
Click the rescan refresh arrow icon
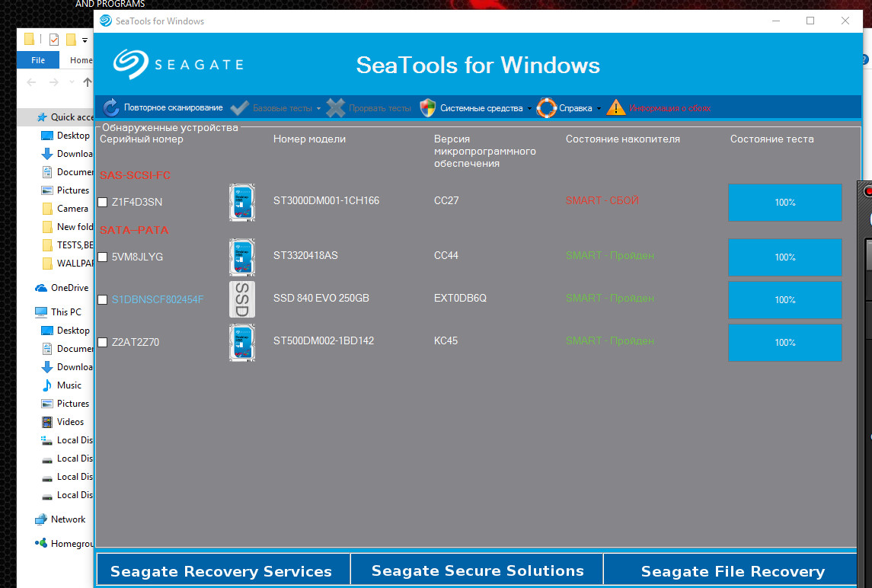110,108
